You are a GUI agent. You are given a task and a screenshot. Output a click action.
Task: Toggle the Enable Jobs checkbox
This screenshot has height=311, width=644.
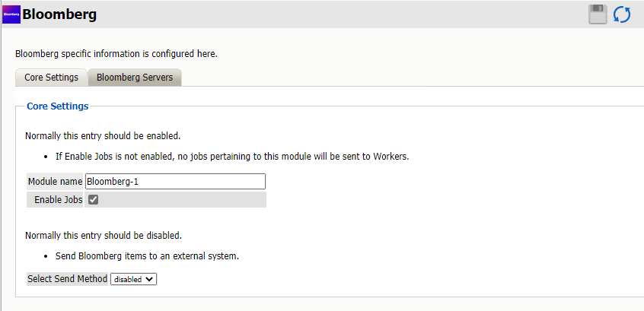94,200
